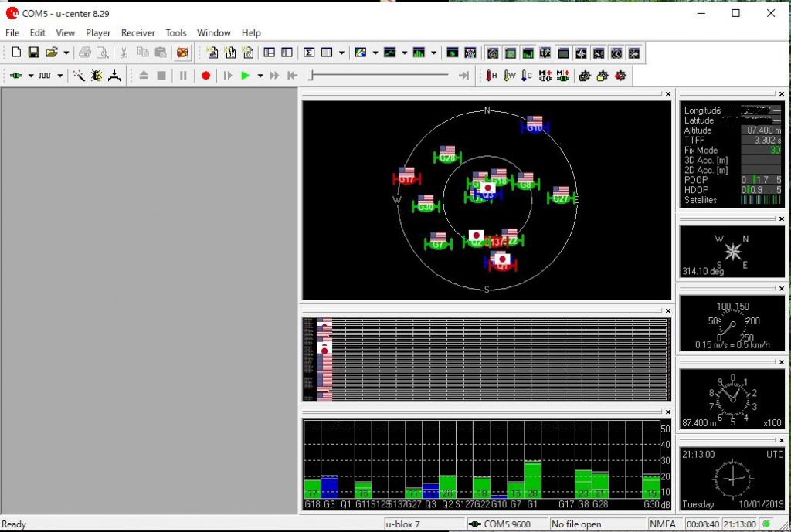The width and height of the screenshot is (791, 532).
Task: Click the Save file icon
Action: 33,53
